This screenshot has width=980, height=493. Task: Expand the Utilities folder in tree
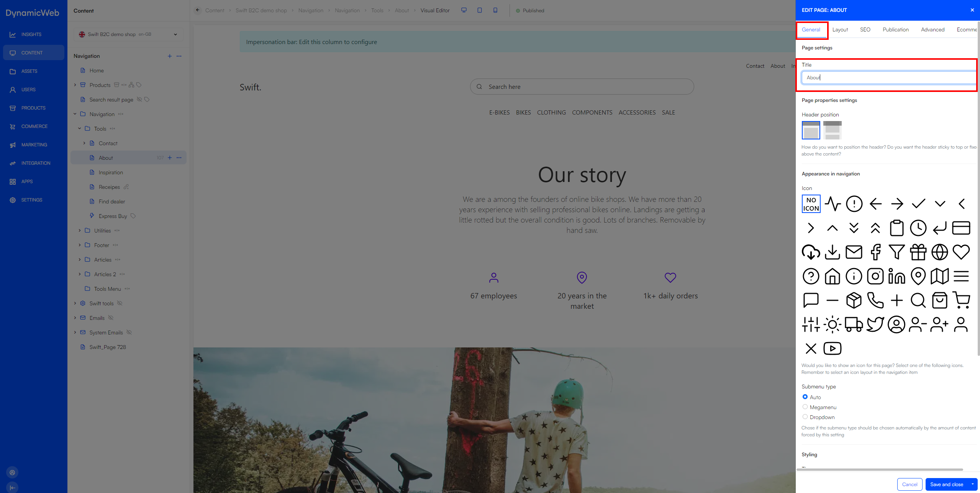(79, 230)
